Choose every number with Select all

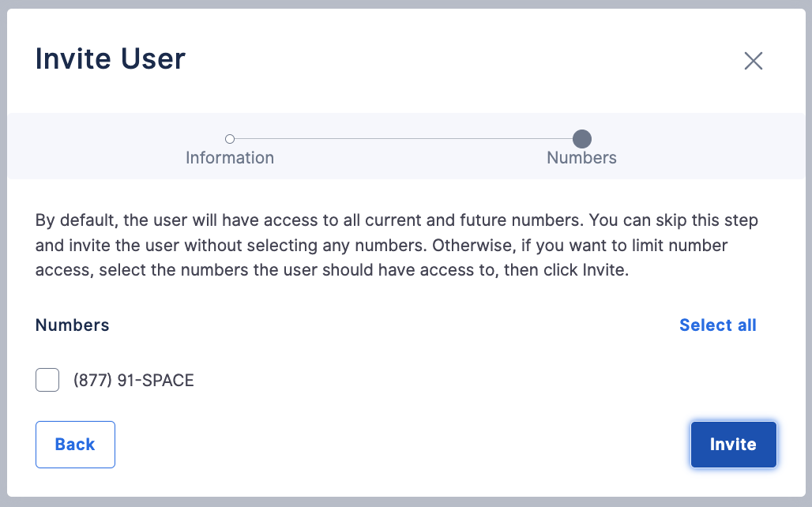click(718, 325)
